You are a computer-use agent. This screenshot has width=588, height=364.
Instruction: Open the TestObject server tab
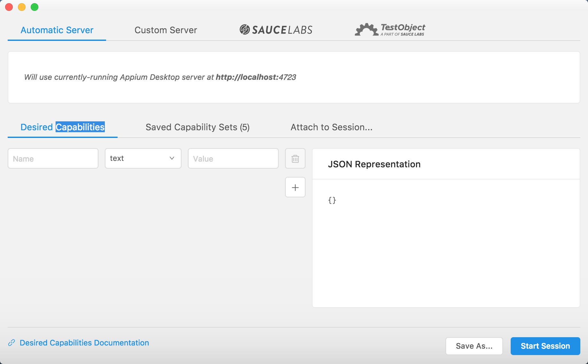coord(390,30)
